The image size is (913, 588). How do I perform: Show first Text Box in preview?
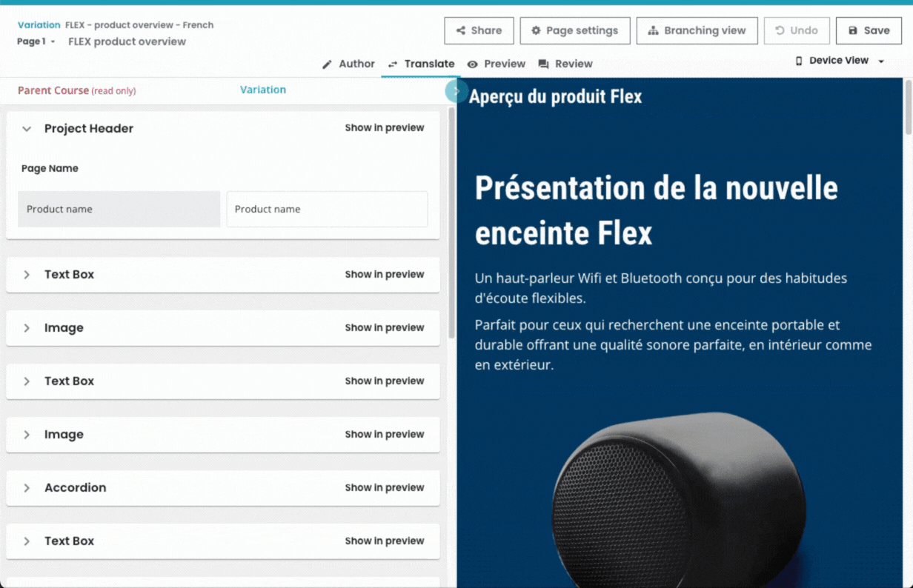(384, 275)
